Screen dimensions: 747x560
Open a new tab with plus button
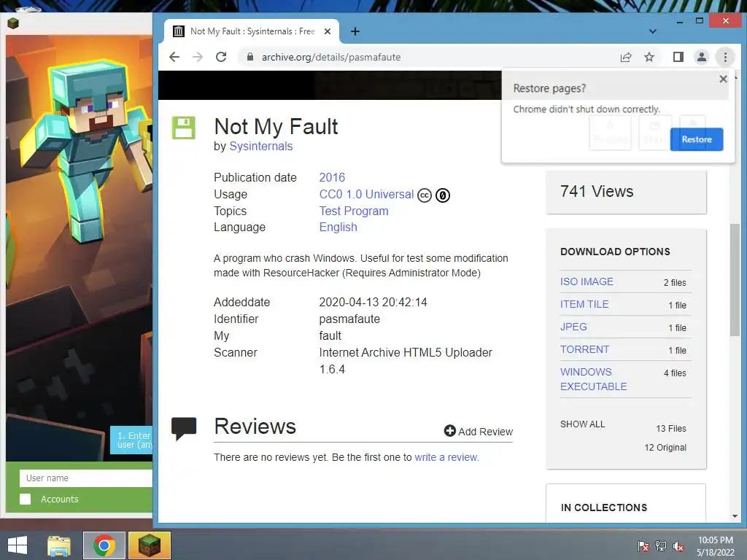(x=355, y=31)
